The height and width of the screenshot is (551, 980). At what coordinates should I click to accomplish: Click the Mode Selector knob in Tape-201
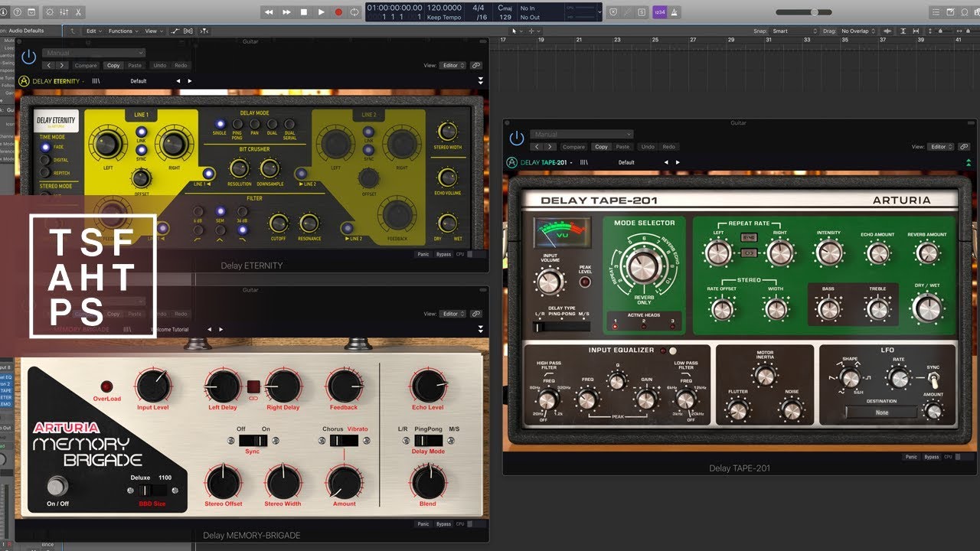click(644, 265)
